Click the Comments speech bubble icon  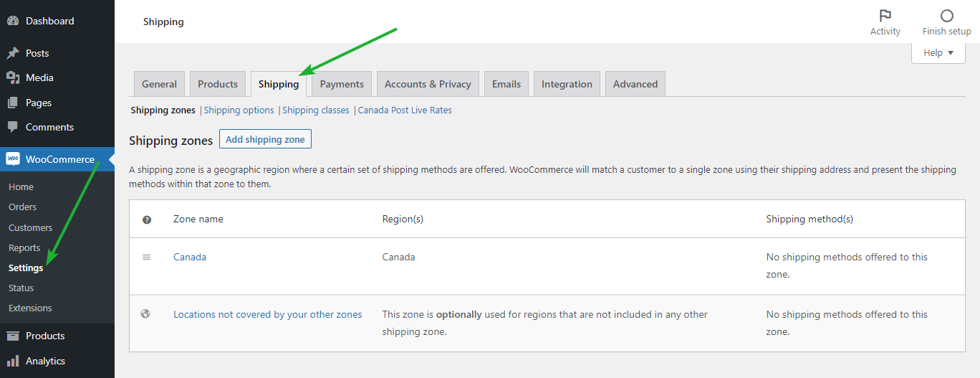pyautogui.click(x=13, y=127)
